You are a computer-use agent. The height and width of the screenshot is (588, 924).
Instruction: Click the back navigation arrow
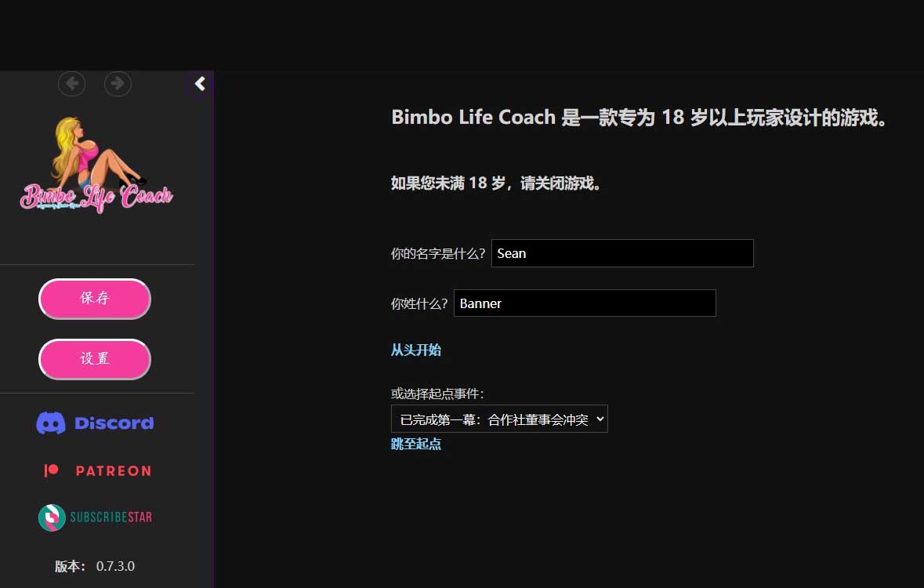71,83
